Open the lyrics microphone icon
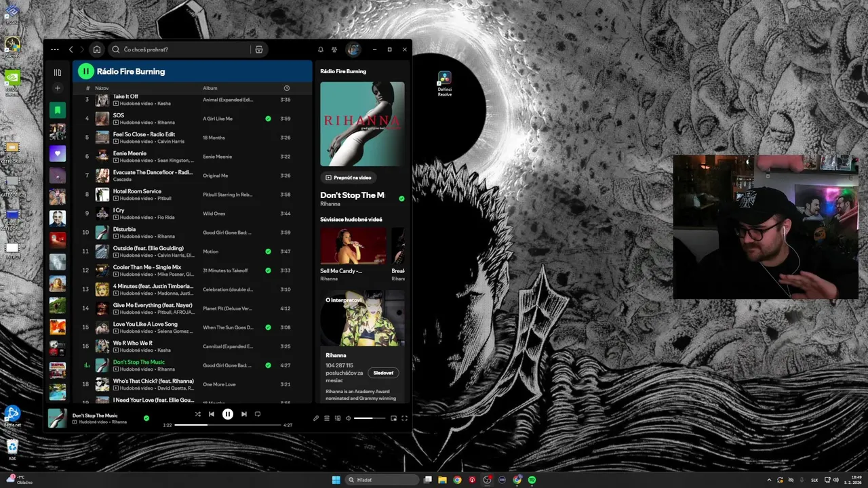Viewport: 868px width, 488px height. (316, 418)
